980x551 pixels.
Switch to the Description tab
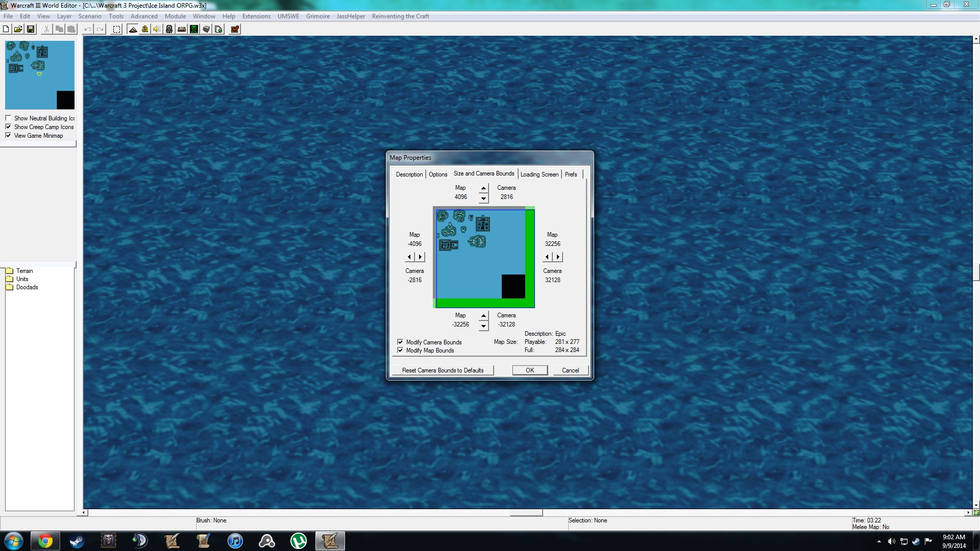pos(409,174)
